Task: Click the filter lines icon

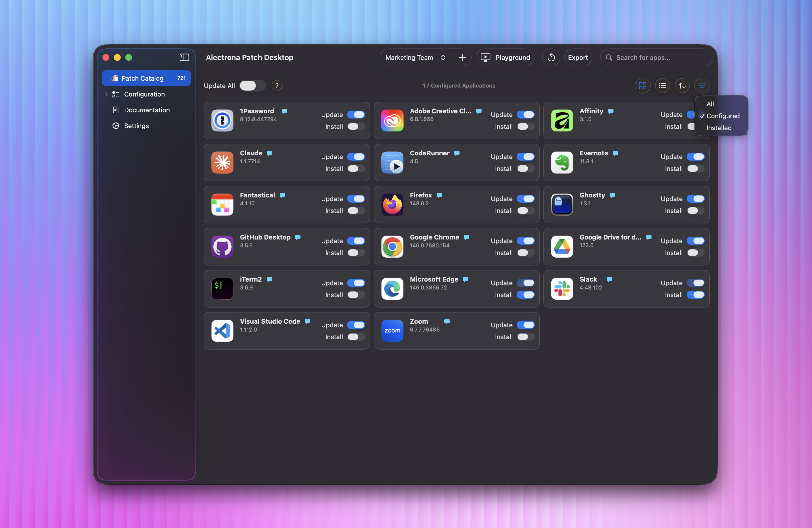Action: click(x=702, y=86)
